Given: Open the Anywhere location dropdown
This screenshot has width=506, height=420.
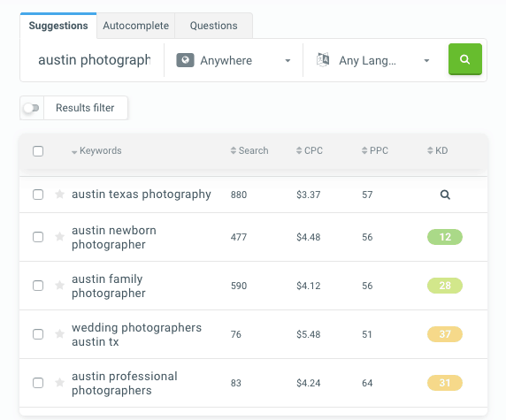Looking at the screenshot, I should tap(234, 60).
